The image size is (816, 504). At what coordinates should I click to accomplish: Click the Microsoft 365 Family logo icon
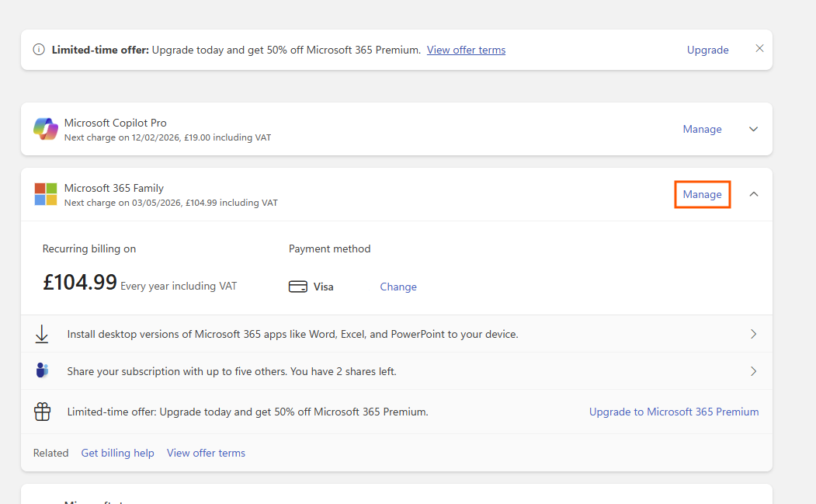[46, 194]
